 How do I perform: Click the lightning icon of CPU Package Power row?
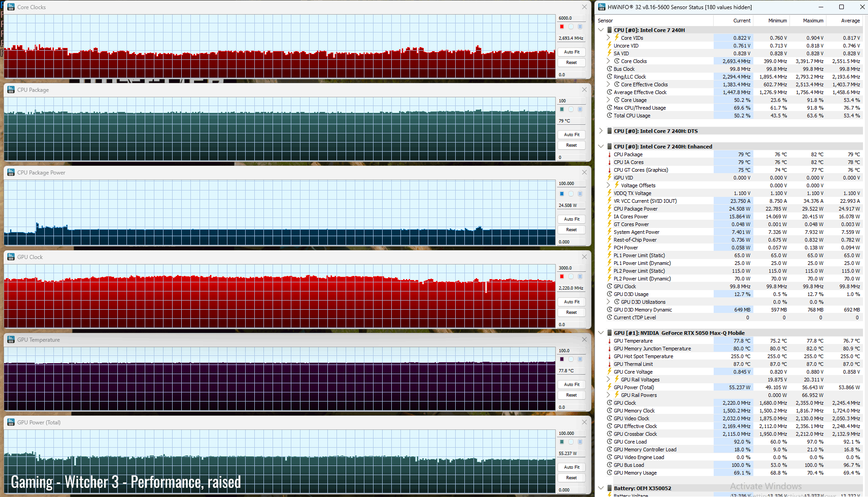coord(610,209)
